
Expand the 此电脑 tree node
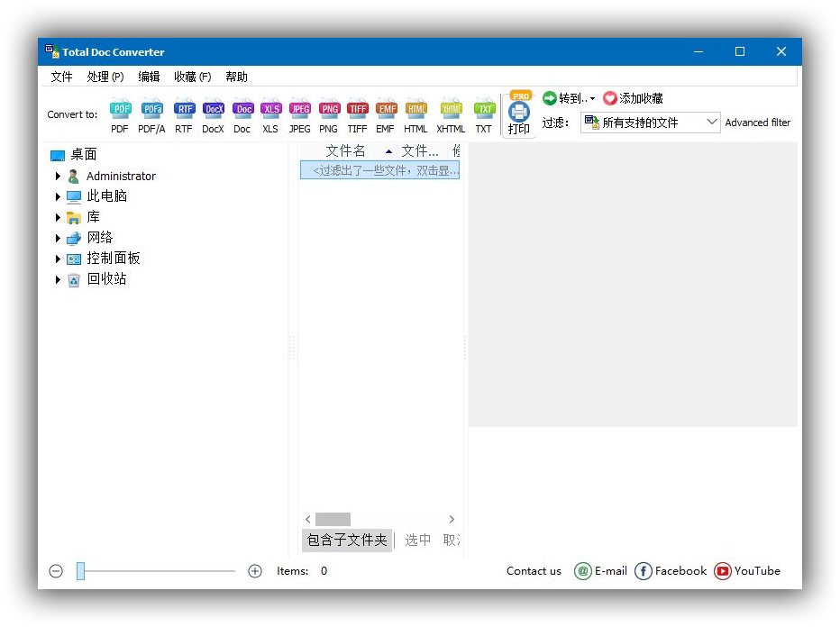point(58,196)
